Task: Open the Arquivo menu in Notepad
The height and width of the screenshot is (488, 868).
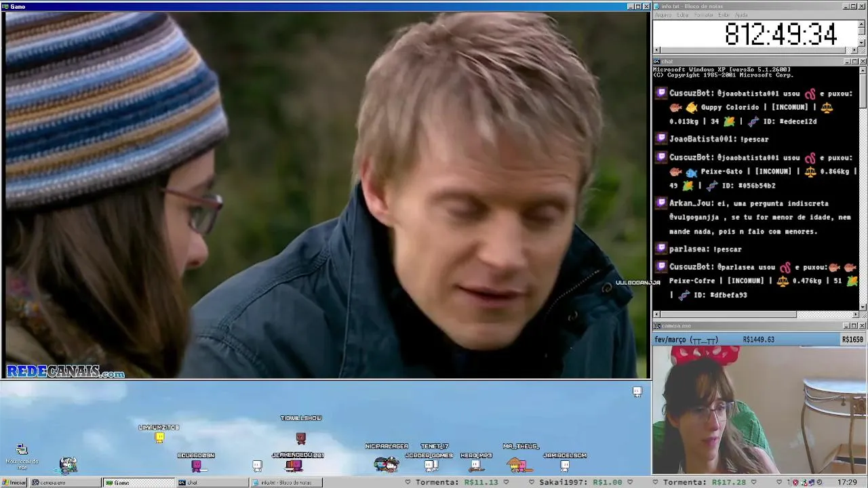Action: pos(663,15)
